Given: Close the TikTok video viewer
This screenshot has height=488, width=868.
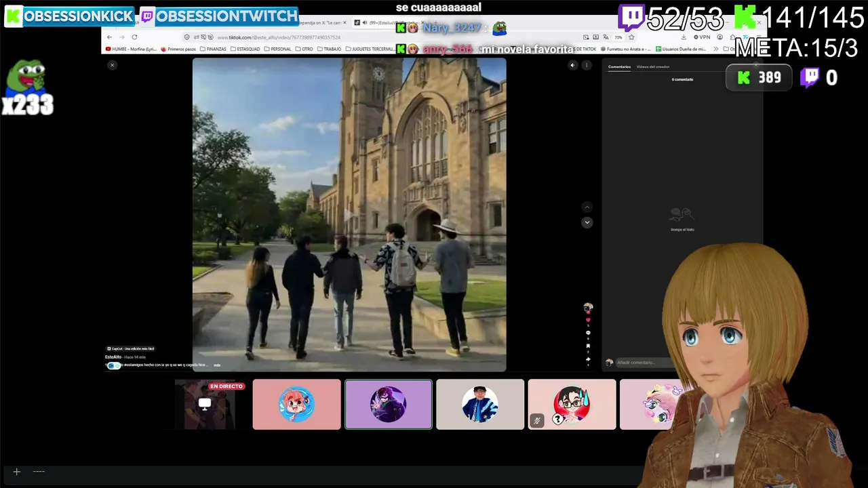Looking at the screenshot, I should tap(112, 65).
